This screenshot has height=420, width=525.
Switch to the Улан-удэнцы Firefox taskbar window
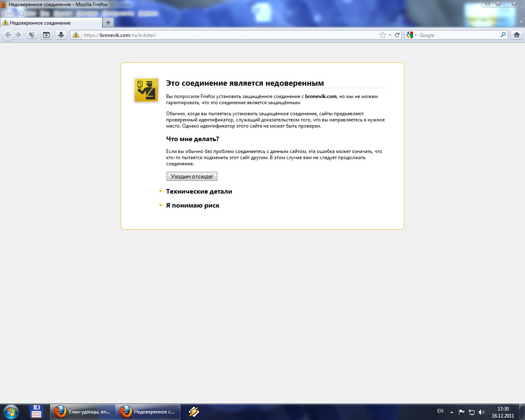[82, 411]
